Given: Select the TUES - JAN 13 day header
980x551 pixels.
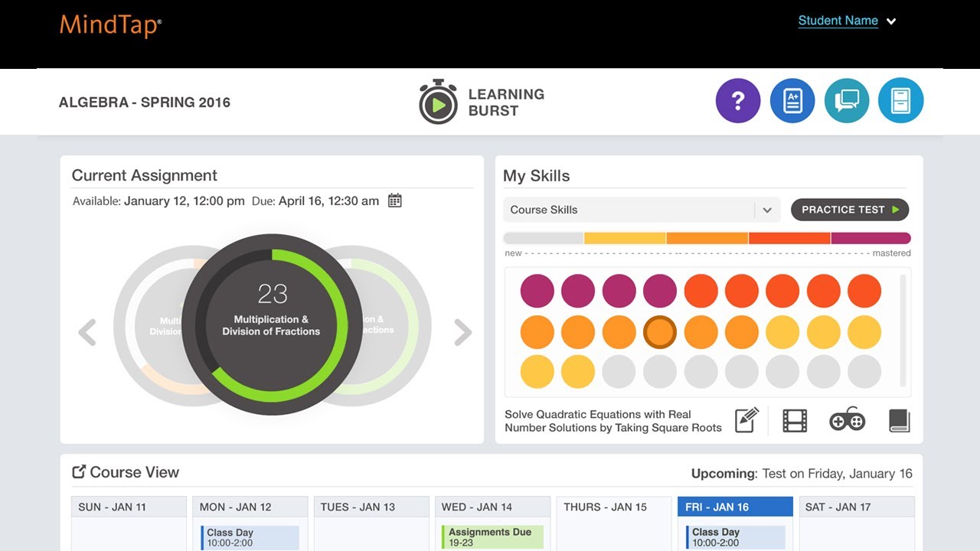Looking at the screenshot, I should tap(371, 507).
